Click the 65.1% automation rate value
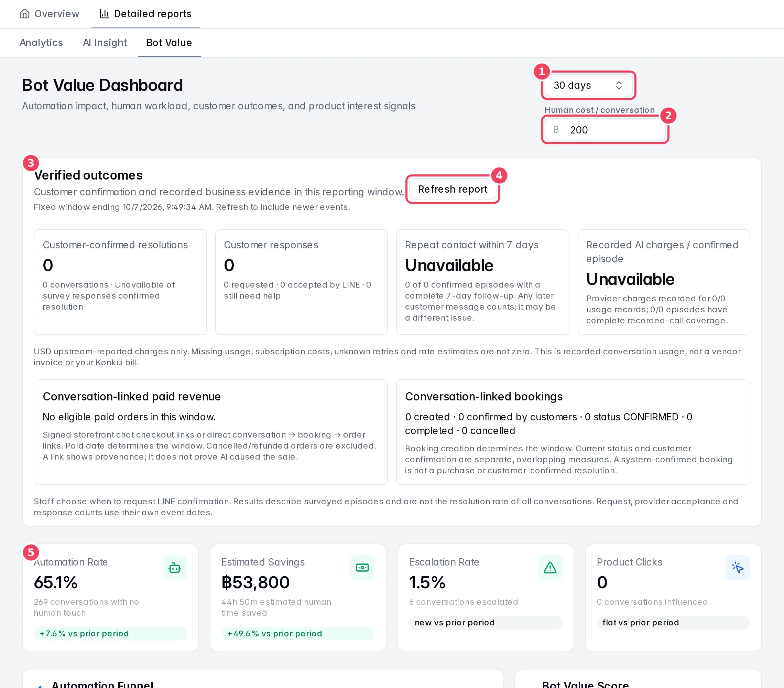The width and height of the screenshot is (784, 688). click(x=56, y=582)
